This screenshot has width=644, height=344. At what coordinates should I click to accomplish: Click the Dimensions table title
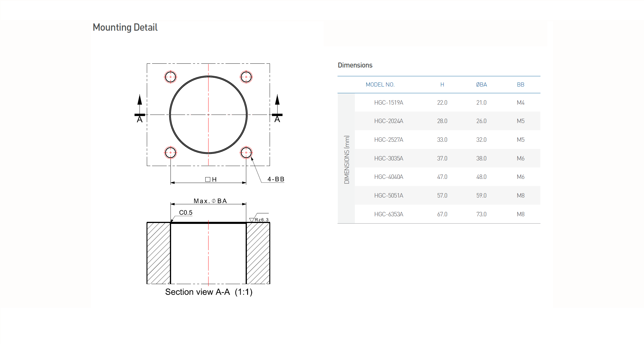pos(355,65)
